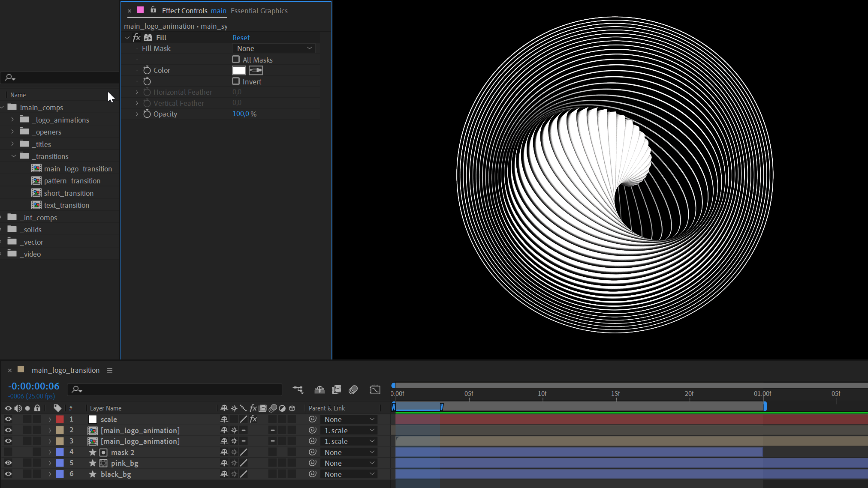Click the pick whip of scale layer
This screenshot has height=488, width=868.
click(313, 419)
